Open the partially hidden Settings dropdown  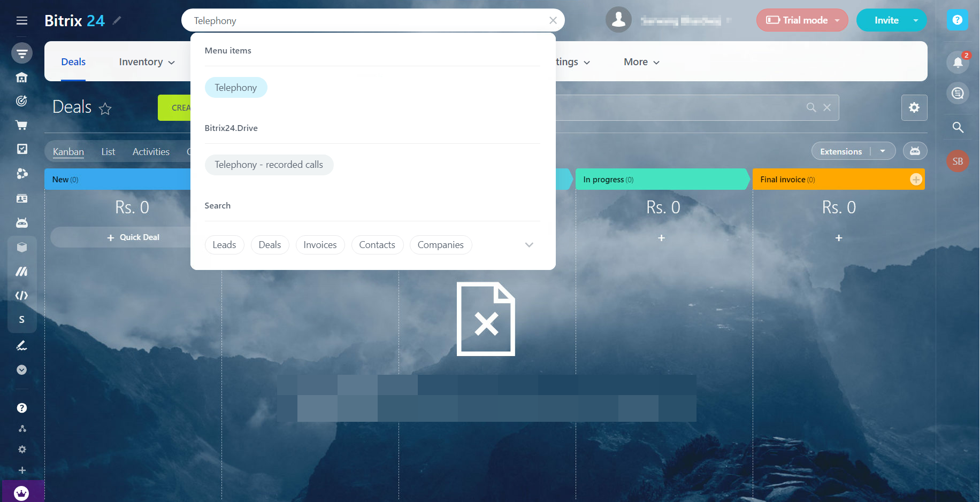pos(573,62)
